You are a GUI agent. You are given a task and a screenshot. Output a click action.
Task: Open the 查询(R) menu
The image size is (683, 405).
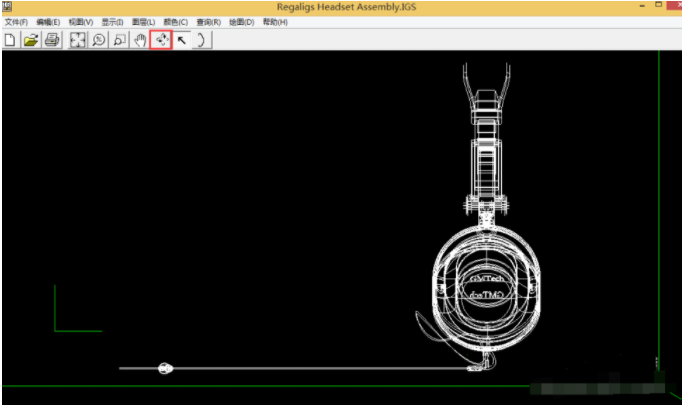(209, 22)
